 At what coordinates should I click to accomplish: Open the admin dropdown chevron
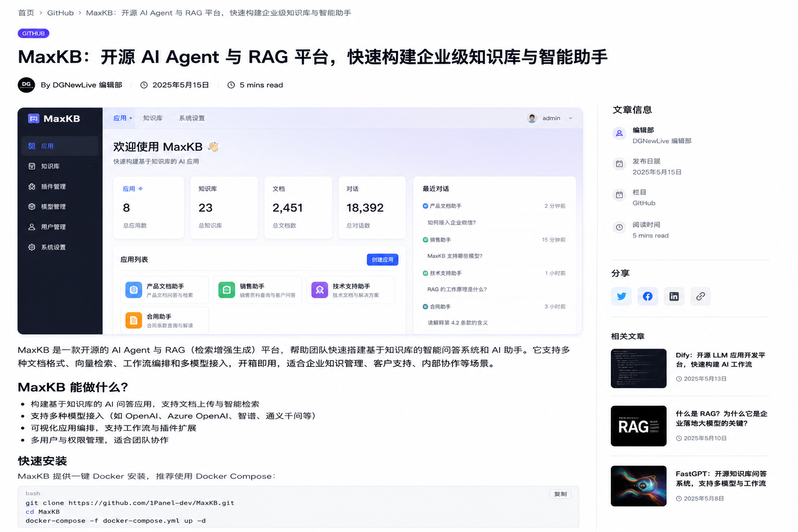coord(570,118)
